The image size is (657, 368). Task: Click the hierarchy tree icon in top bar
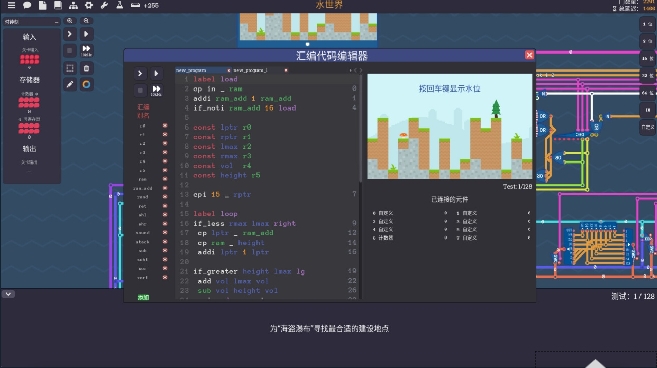pos(73,5)
